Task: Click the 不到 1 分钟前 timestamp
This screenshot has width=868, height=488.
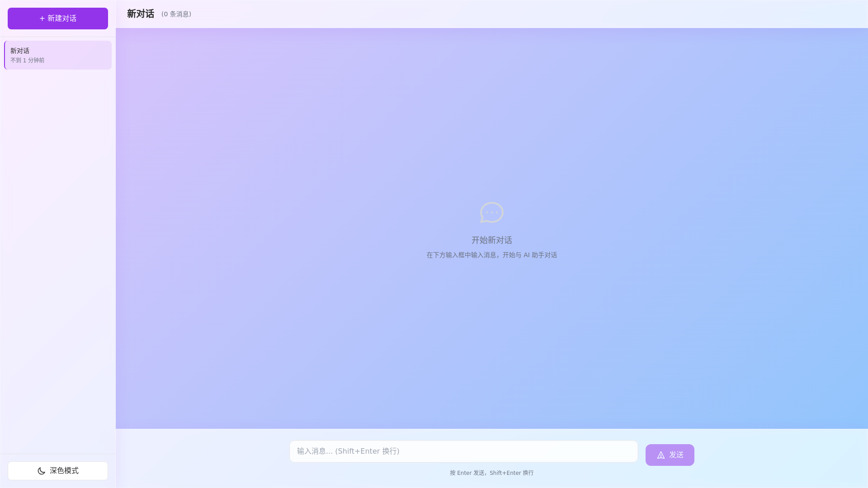Action: point(28,60)
